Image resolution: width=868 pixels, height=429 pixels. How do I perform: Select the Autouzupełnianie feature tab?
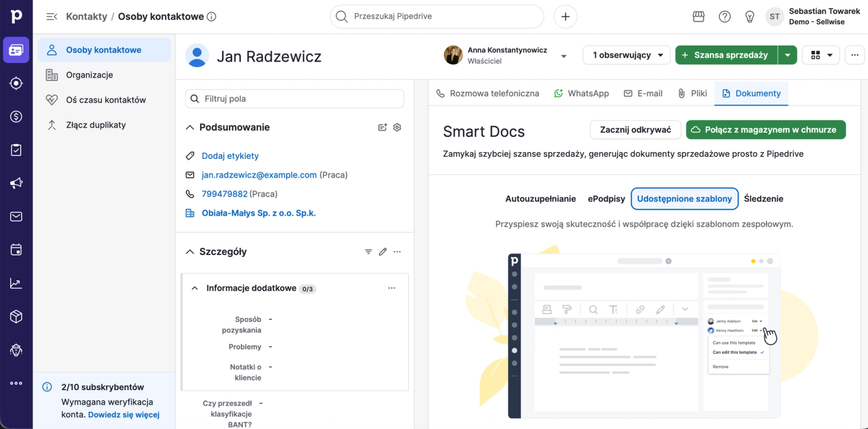540,199
